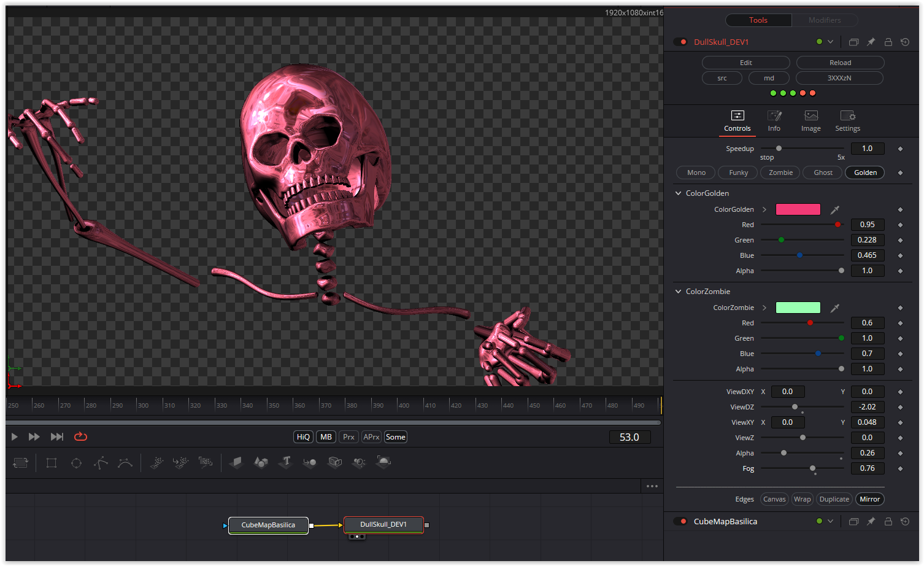Add a particle merge (pMerge) node
924x566 pixels.
point(180,462)
